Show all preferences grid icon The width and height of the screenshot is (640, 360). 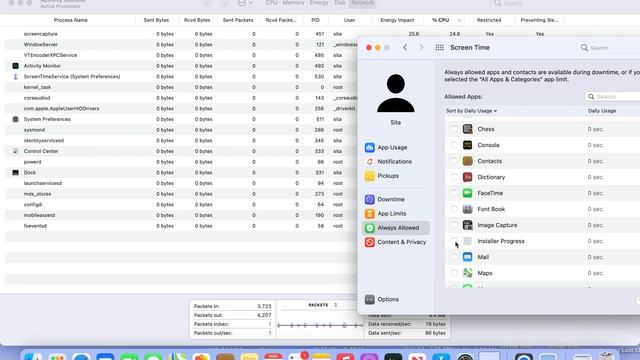pos(440,48)
